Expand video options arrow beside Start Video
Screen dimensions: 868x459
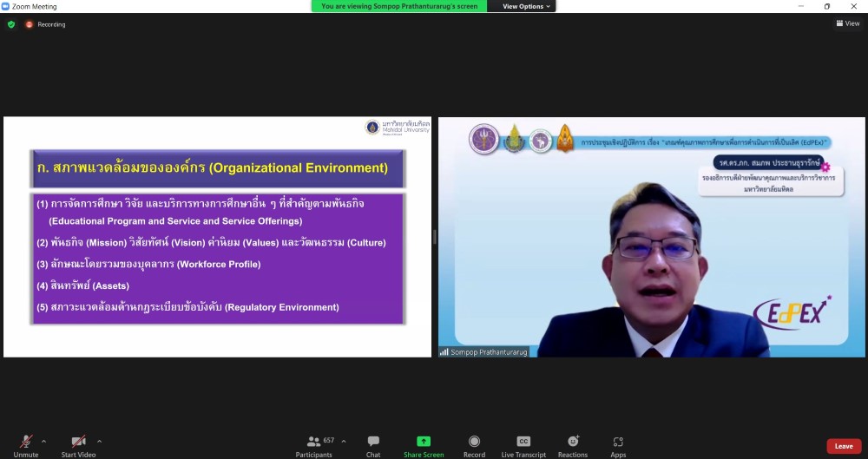(99, 441)
